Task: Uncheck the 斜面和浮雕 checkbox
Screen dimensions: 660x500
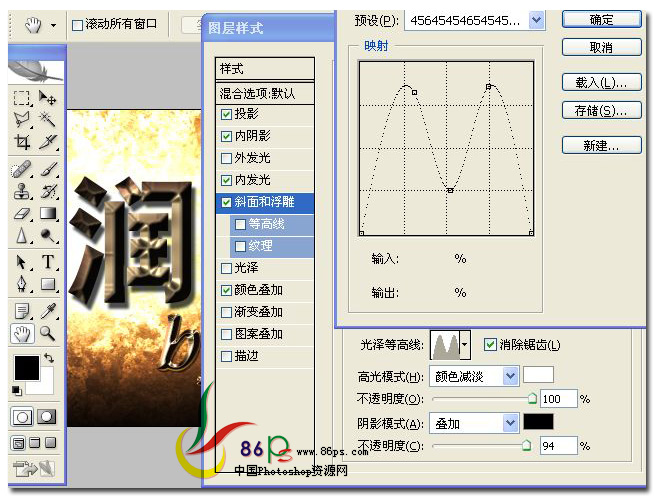Action: 226,202
